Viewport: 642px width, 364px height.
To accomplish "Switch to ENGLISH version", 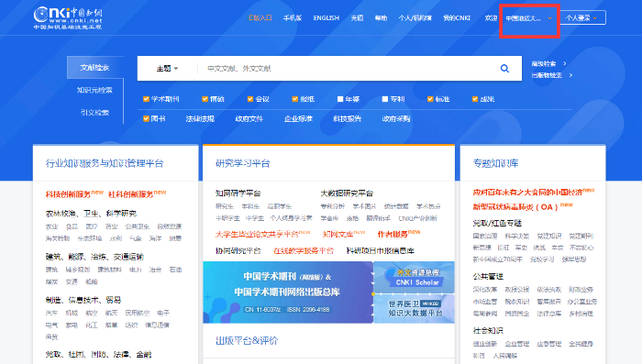I will point(326,18).
